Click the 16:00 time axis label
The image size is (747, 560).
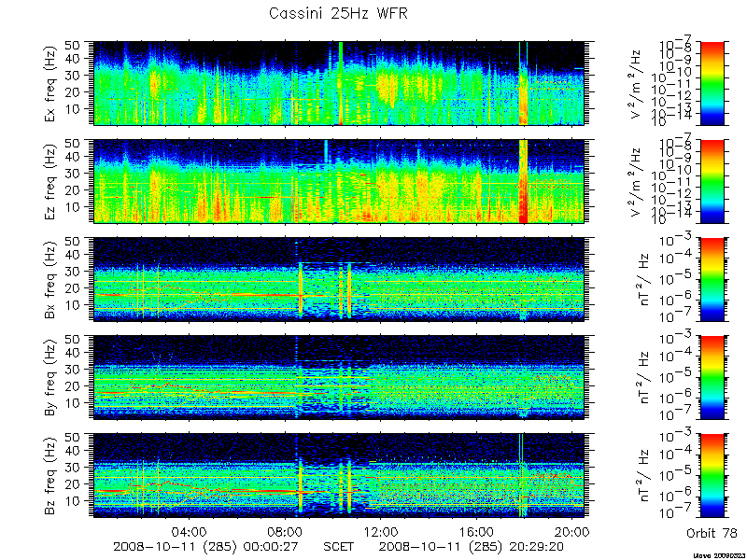coord(477,531)
